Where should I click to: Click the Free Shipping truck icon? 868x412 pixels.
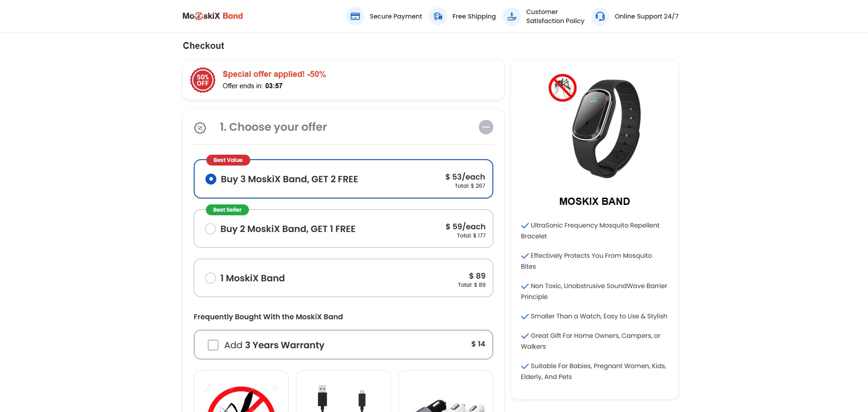click(438, 16)
